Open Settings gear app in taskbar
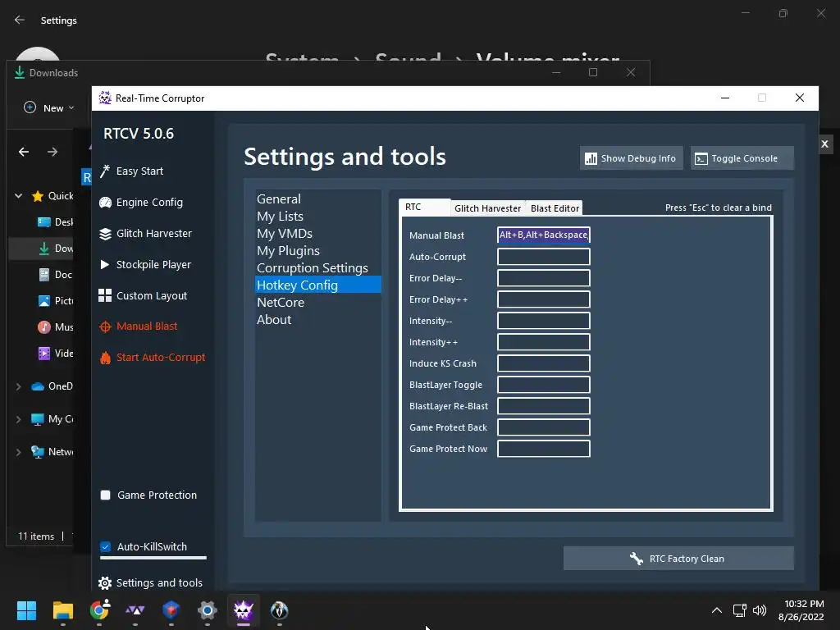 [208, 610]
